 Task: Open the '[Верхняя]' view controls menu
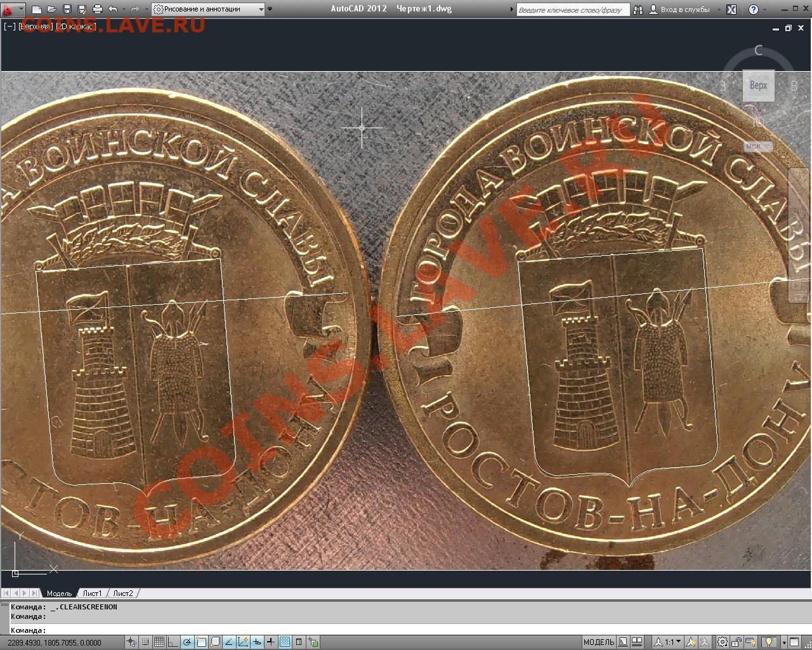tap(36, 27)
